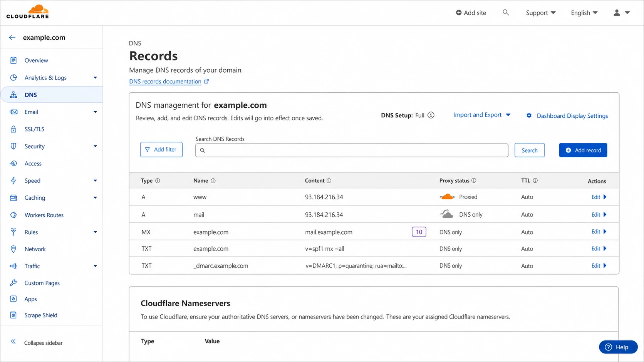Viewport: 644px width, 362px height.
Task: Open the English language dropdown
Action: 584,13
